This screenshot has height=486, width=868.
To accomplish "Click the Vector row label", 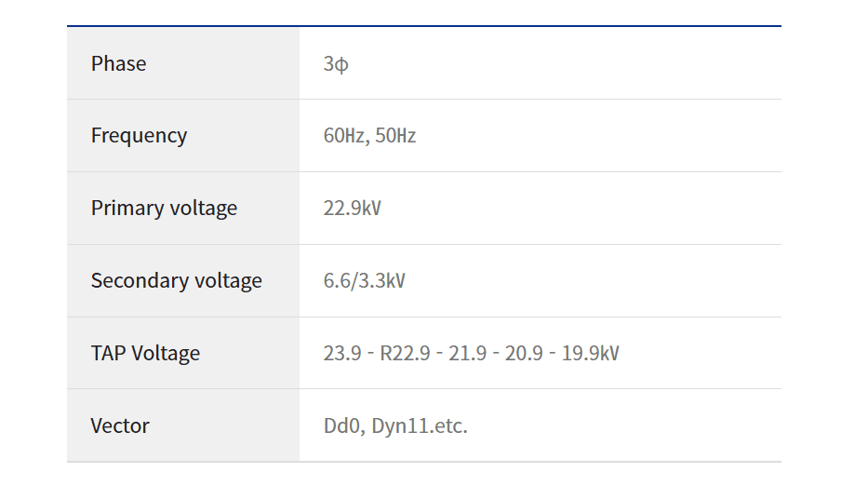I will click(x=120, y=425).
